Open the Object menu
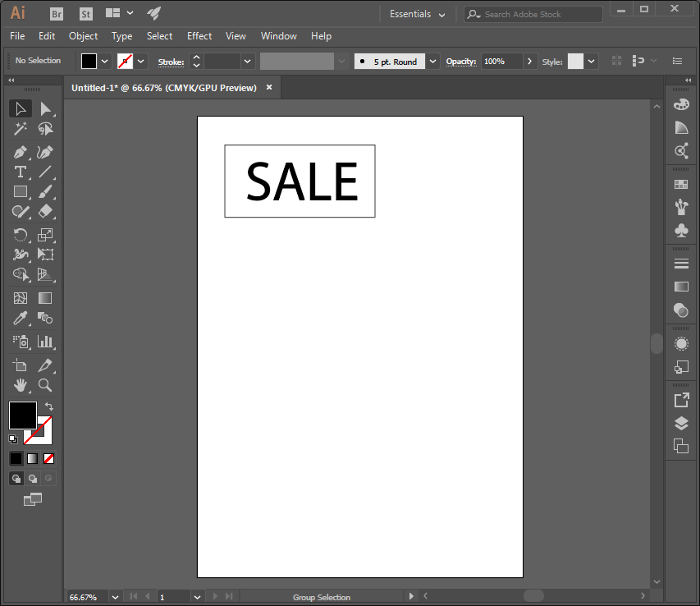This screenshot has height=606, width=700. click(84, 36)
